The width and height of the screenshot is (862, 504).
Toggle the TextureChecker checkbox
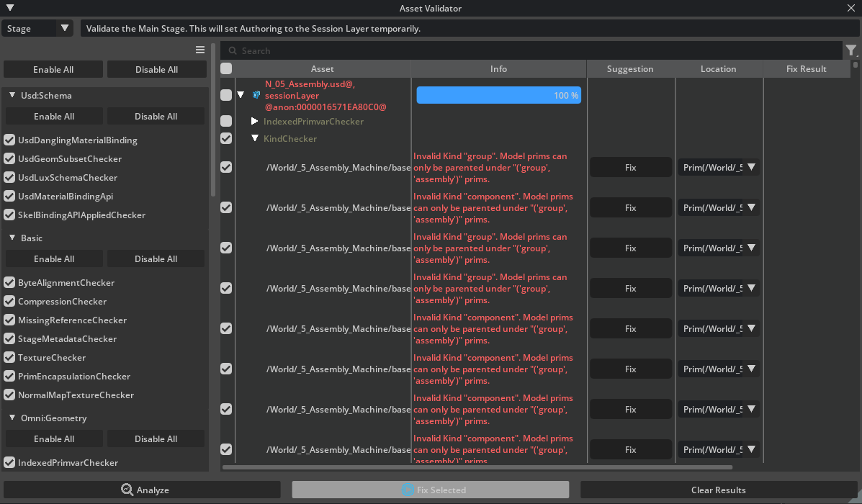click(10, 358)
